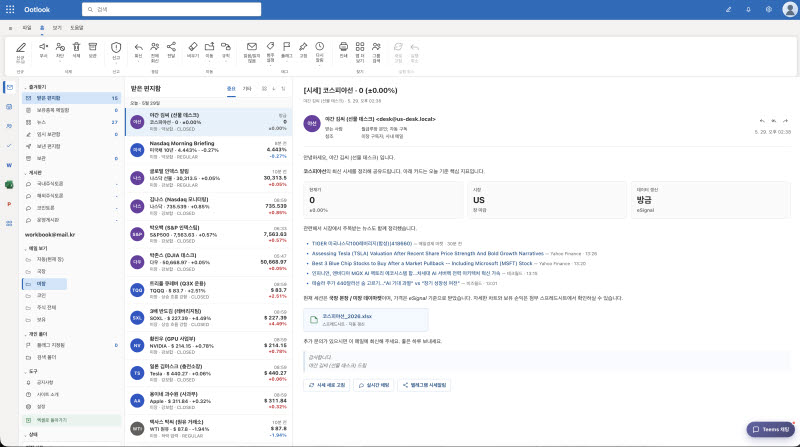
Task: Toggle the hamburger navigation pane button
Action: point(10,28)
